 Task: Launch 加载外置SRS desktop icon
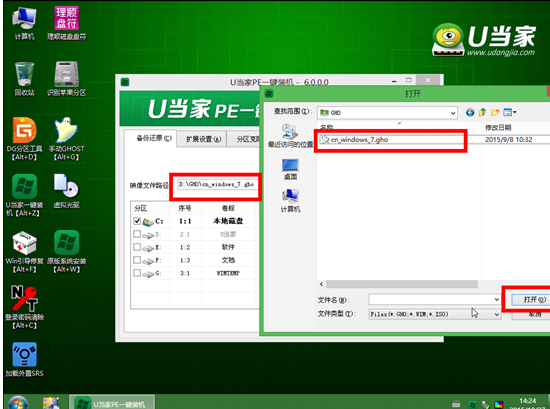click(24, 360)
